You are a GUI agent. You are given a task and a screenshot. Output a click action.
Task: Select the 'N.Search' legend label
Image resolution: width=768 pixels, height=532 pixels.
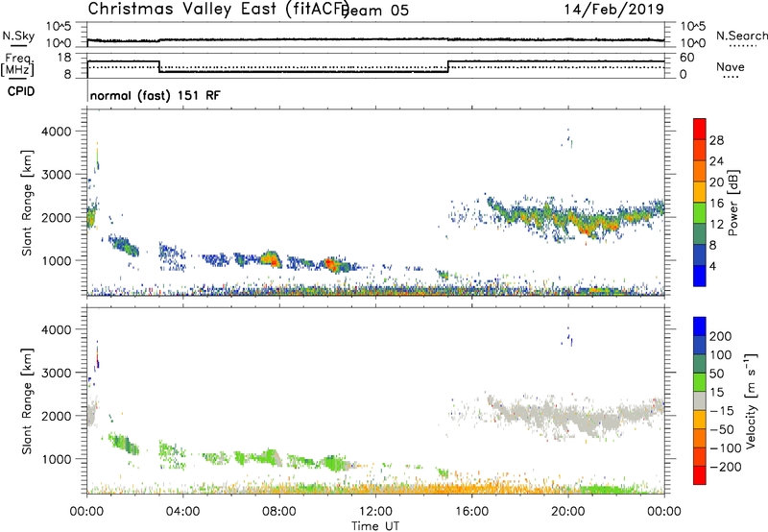coord(742,36)
